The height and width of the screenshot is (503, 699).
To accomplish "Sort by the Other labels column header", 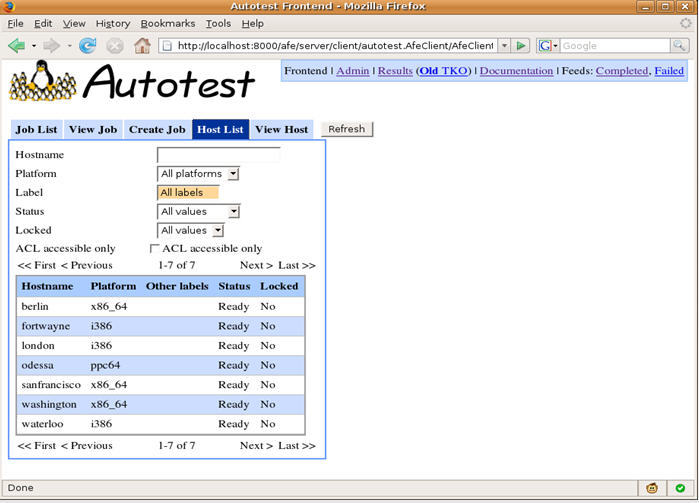I will click(177, 286).
